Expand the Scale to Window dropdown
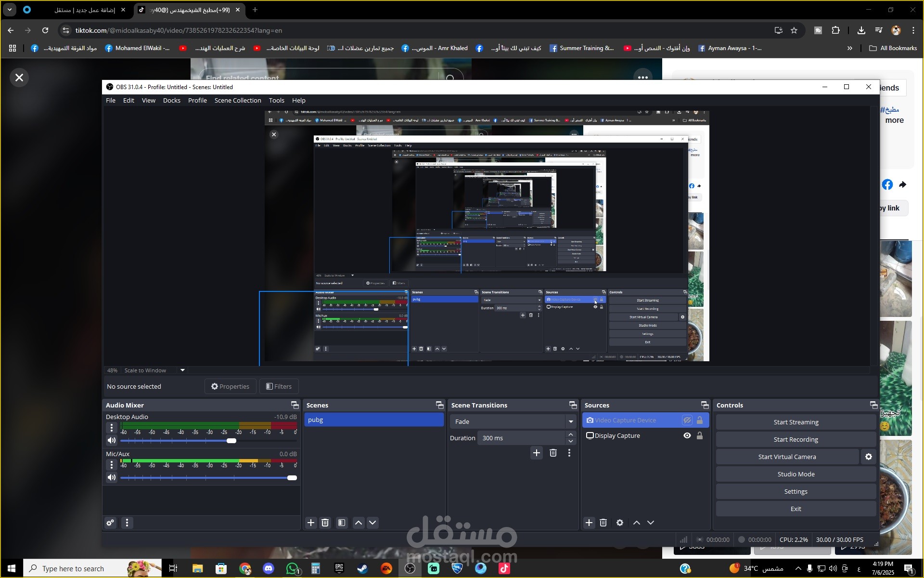The image size is (924, 578). (x=182, y=370)
